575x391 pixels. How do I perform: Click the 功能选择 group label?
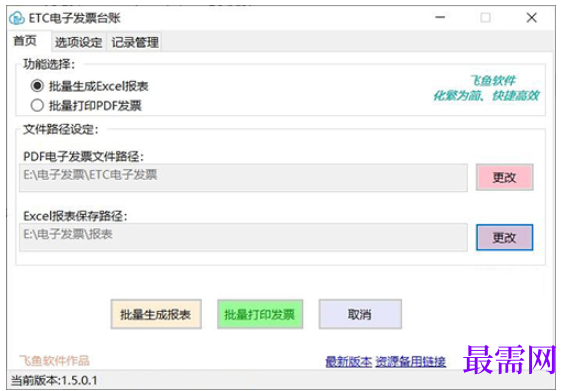click(x=49, y=64)
